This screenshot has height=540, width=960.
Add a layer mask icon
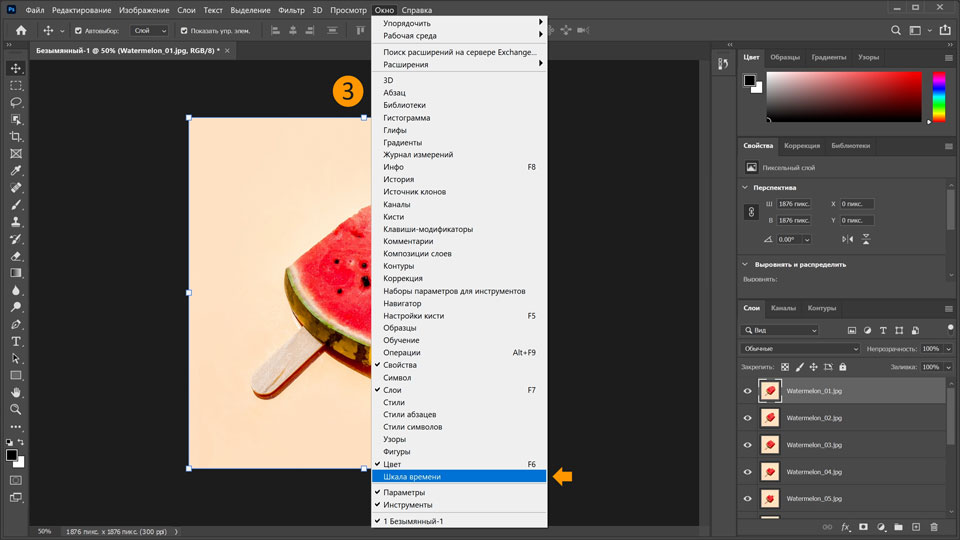click(x=863, y=527)
